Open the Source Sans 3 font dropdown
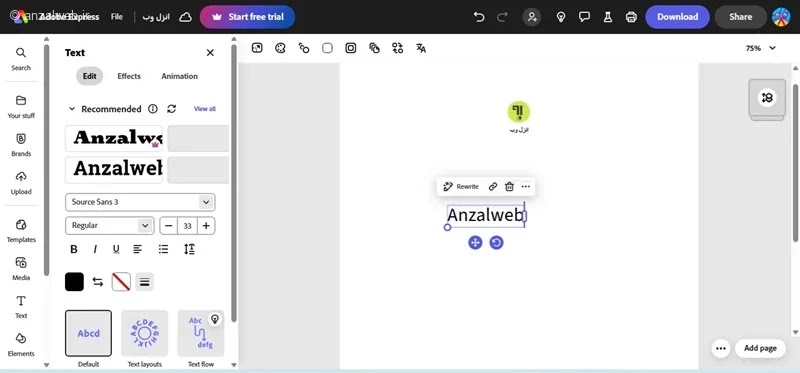This screenshot has height=373, width=800. click(140, 202)
